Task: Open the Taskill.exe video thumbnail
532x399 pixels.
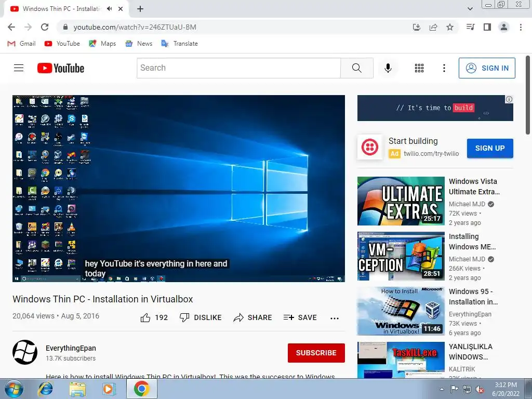Action: click(401, 360)
